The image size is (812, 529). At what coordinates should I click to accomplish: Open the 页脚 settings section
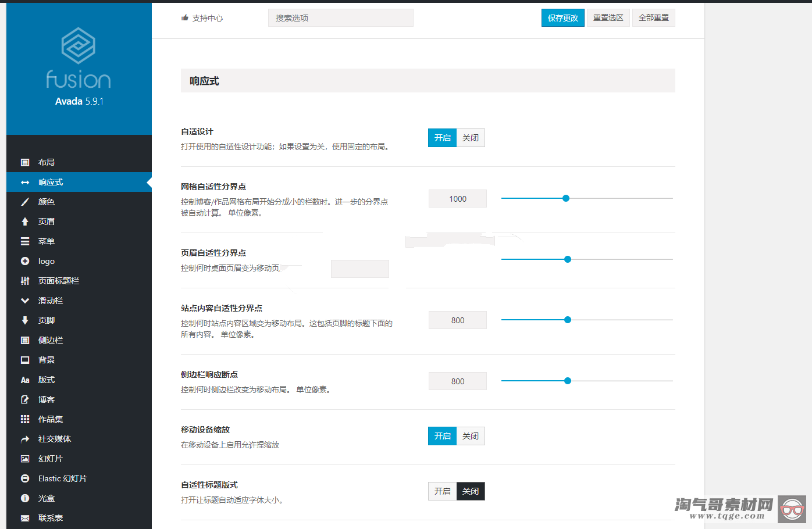point(79,320)
